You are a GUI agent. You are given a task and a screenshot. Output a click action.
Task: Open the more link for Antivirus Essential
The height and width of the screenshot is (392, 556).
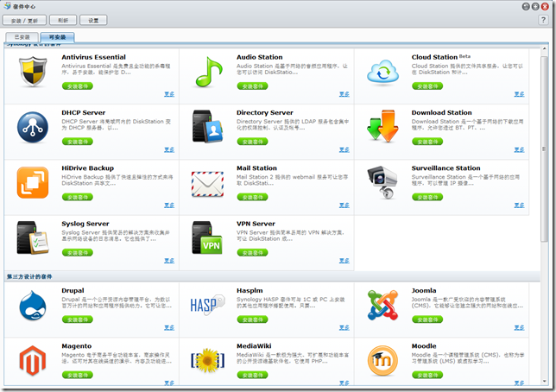coord(169,94)
